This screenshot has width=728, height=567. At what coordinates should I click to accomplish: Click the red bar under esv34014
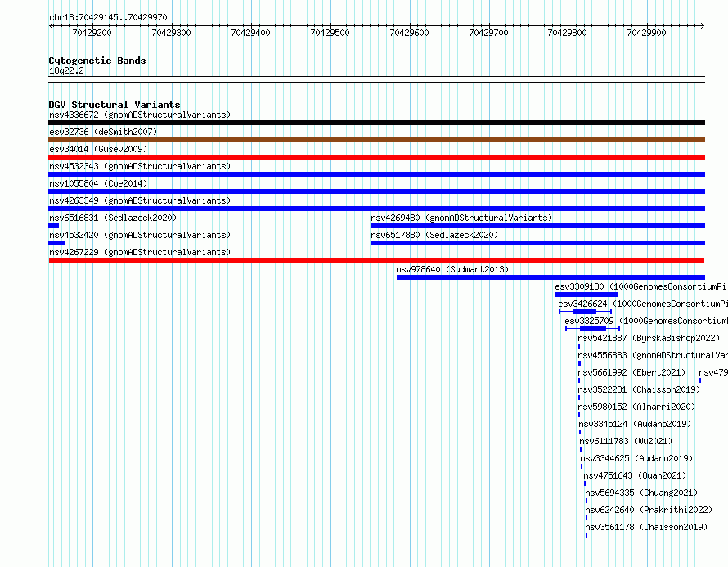point(376,157)
